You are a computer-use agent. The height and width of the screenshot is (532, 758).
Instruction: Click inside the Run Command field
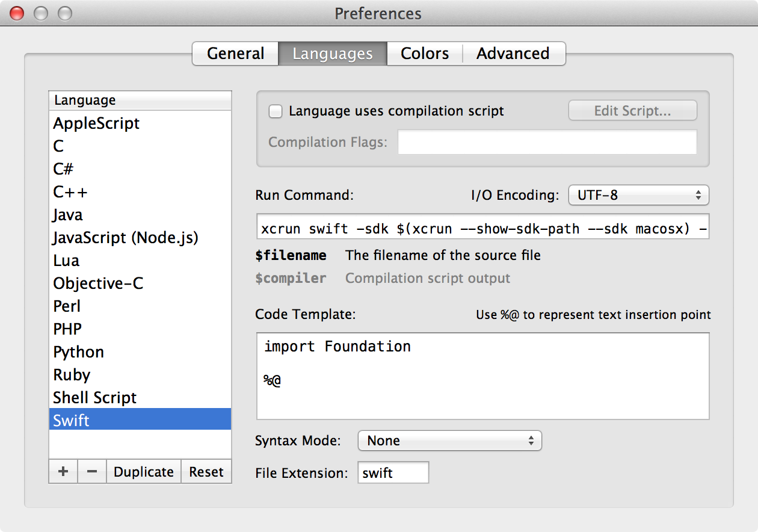point(482,229)
